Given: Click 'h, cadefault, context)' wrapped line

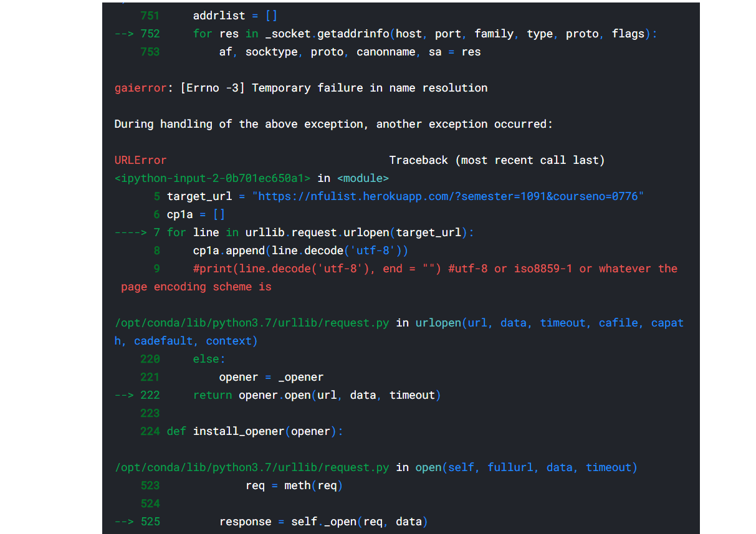Looking at the screenshot, I should [x=186, y=341].
